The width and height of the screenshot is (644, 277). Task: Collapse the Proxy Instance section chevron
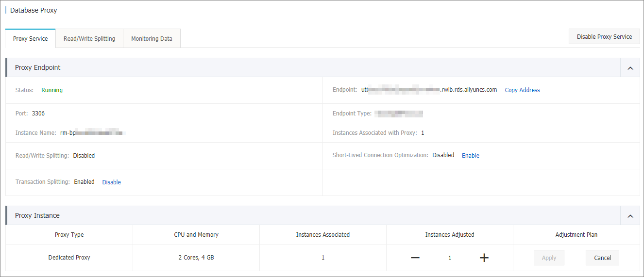pyautogui.click(x=630, y=216)
